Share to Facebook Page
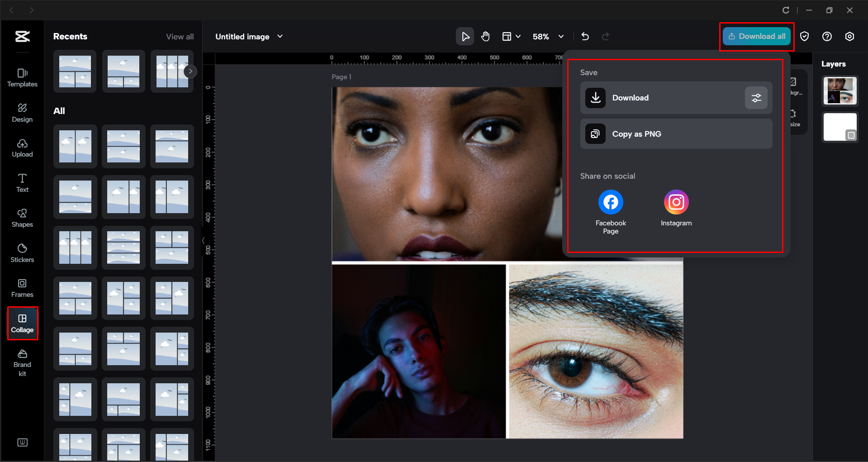Screen dimensions: 868x462 (610, 202)
